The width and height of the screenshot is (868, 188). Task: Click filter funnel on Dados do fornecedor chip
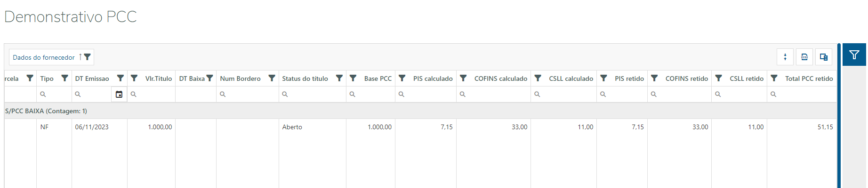pos(87,57)
